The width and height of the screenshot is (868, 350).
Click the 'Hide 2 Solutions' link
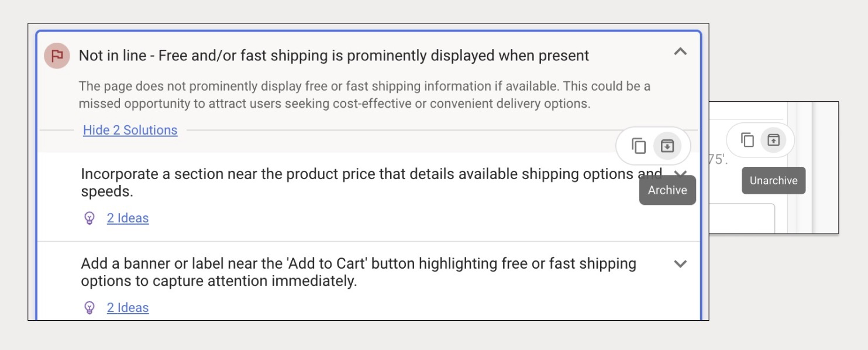130,130
